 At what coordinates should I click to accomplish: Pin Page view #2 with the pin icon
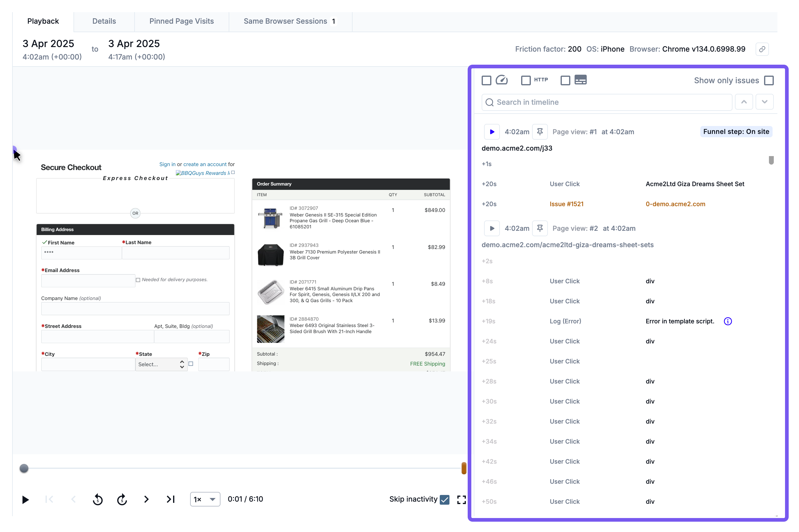click(x=539, y=228)
